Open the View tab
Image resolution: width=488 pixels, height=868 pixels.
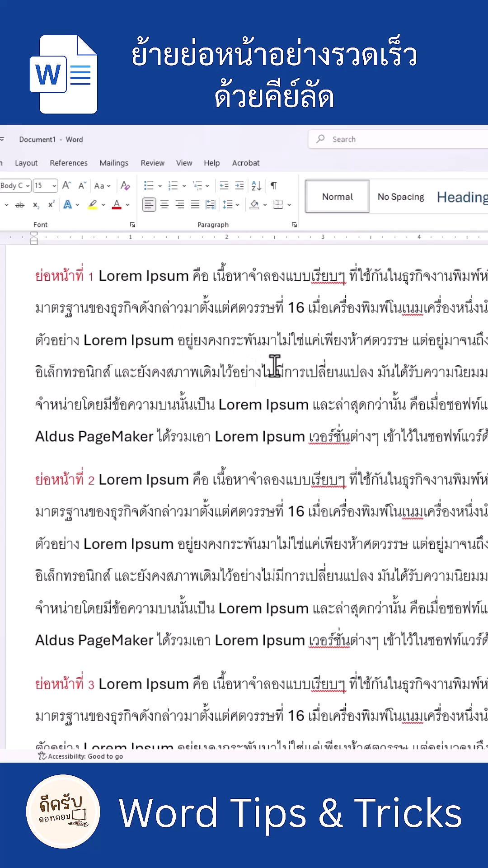click(184, 163)
